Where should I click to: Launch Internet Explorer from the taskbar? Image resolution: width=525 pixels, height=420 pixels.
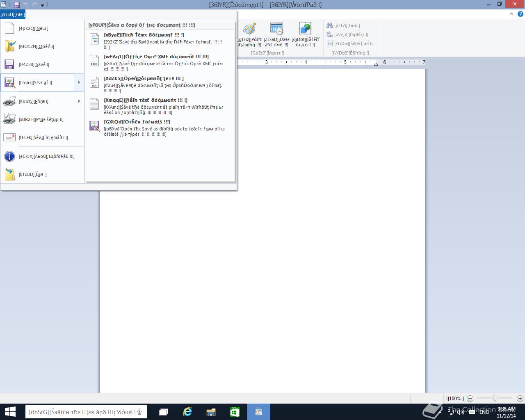pos(187,412)
